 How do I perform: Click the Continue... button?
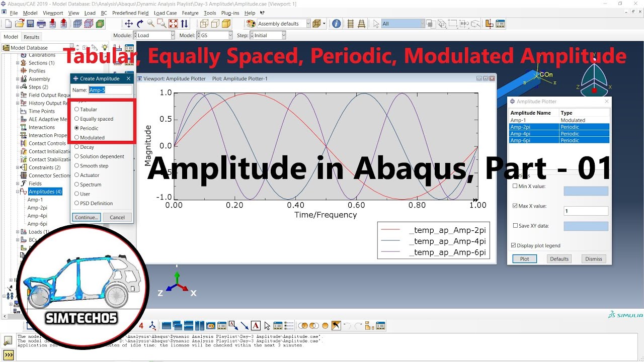[87, 217]
